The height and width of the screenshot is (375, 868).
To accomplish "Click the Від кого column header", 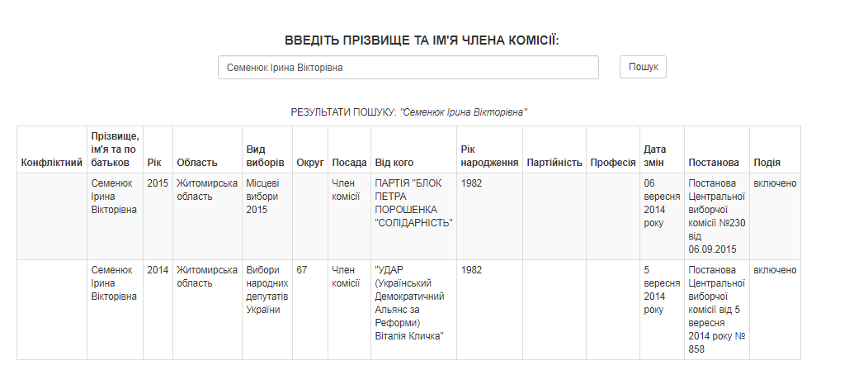I will click(x=394, y=162).
